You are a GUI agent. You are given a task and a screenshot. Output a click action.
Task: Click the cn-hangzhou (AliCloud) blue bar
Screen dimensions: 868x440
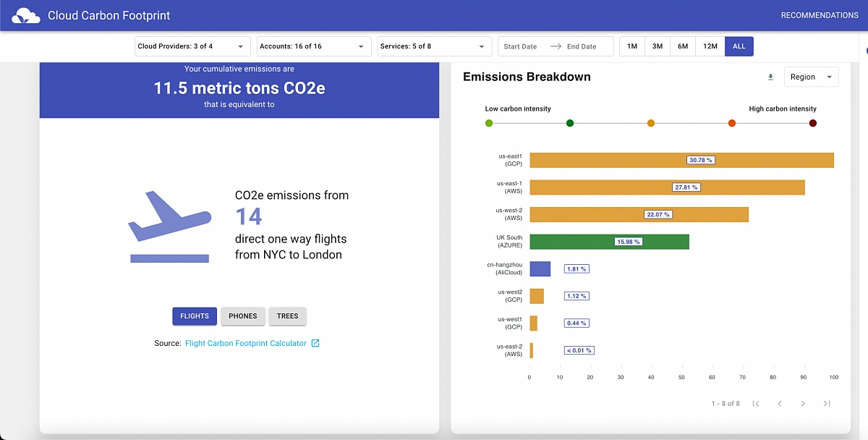(x=540, y=269)
